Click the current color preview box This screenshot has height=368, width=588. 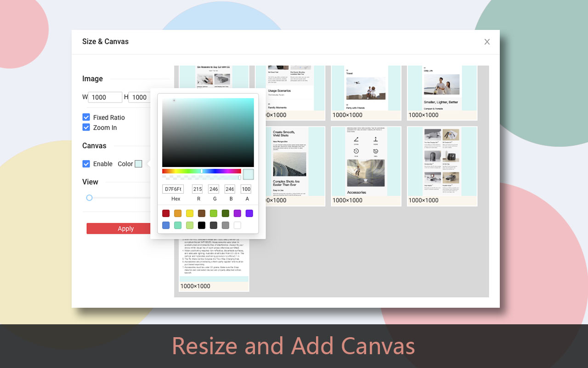coord(249,174)
